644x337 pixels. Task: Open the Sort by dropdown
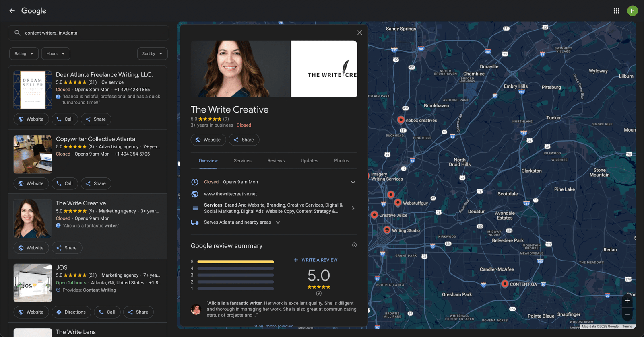(152, 54)
